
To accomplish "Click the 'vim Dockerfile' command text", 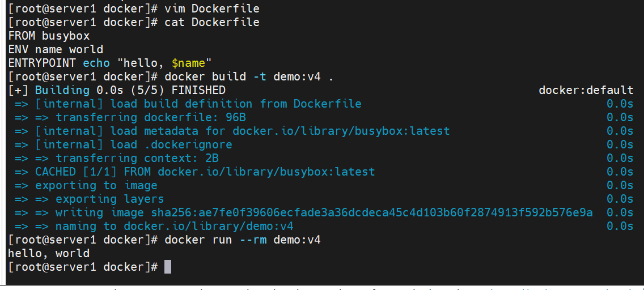I will [212, 8].
